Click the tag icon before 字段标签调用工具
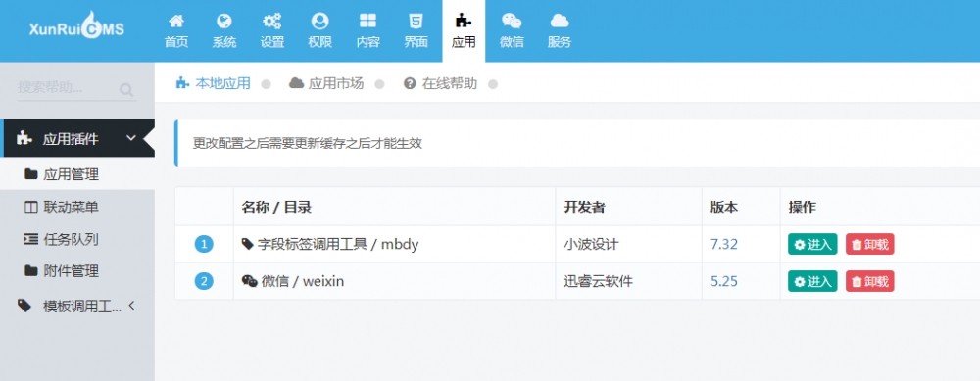This screenshot has height=381, width=980. tap(248, 244)
